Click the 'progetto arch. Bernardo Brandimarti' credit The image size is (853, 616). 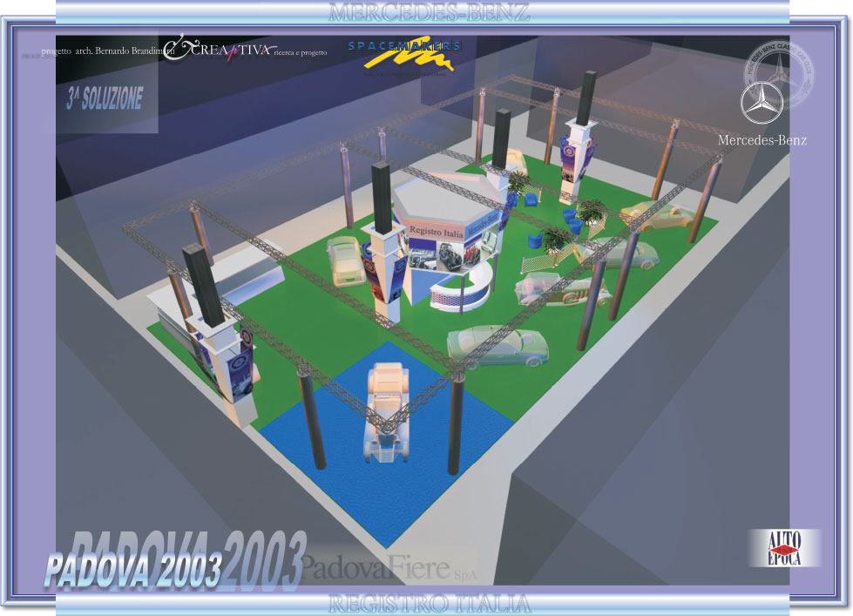(108, 51)
